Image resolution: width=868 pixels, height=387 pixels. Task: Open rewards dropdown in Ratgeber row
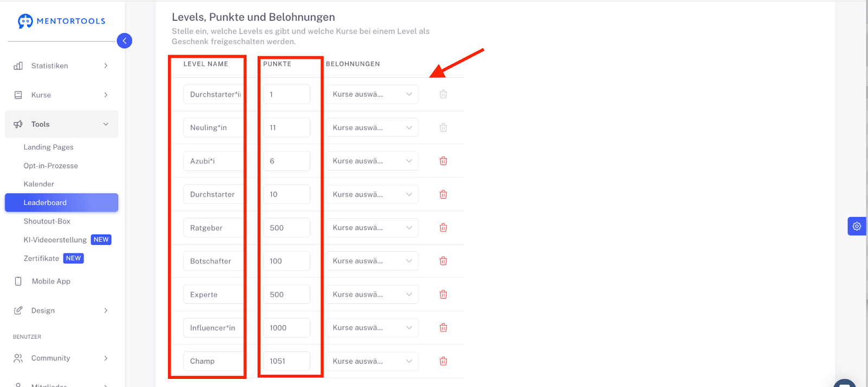(372, 228)
